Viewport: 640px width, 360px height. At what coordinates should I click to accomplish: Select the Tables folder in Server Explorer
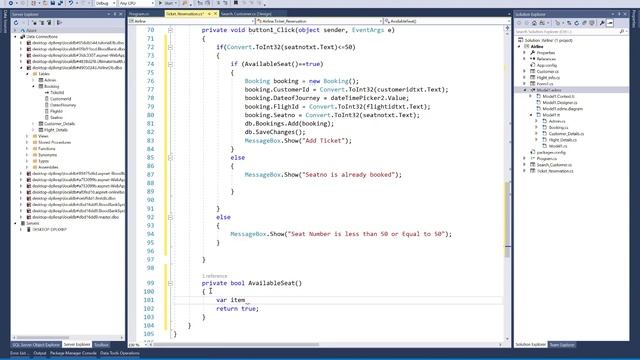point(44,74)
